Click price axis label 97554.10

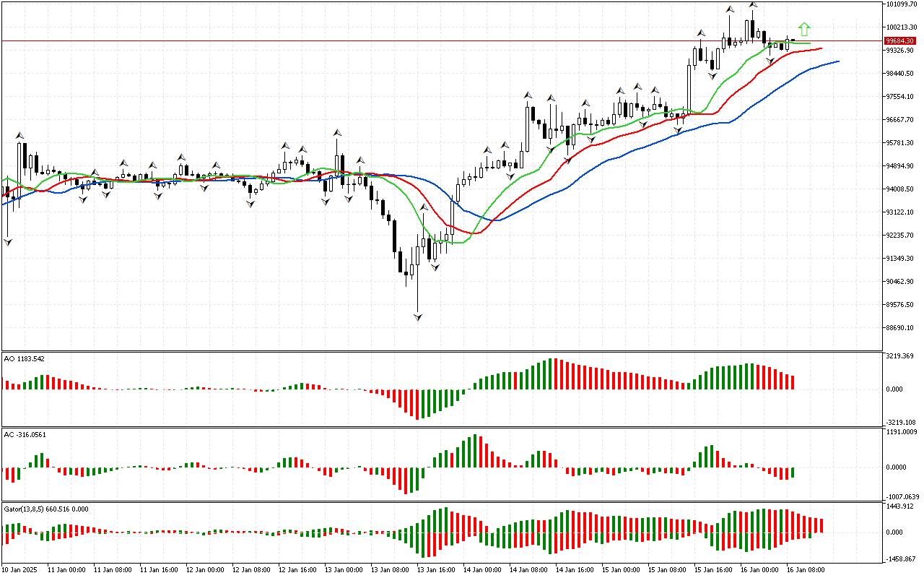click(899, 97)
